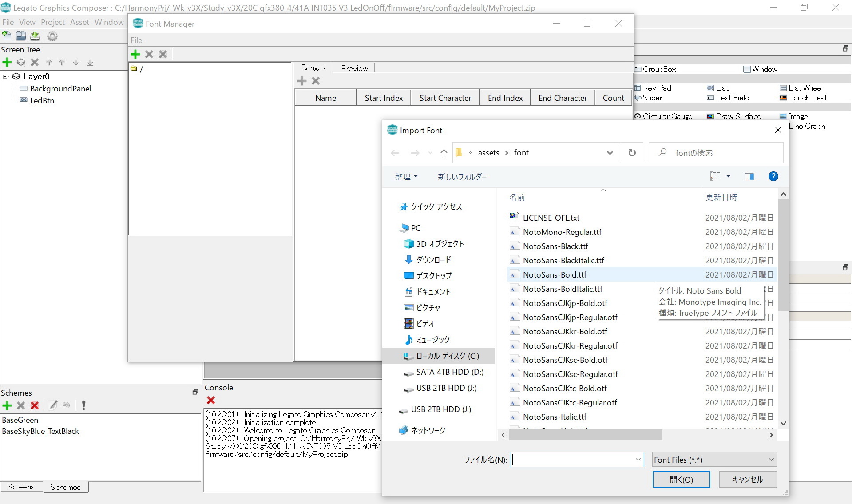Click the save project toolbar icon

point(35,36)
